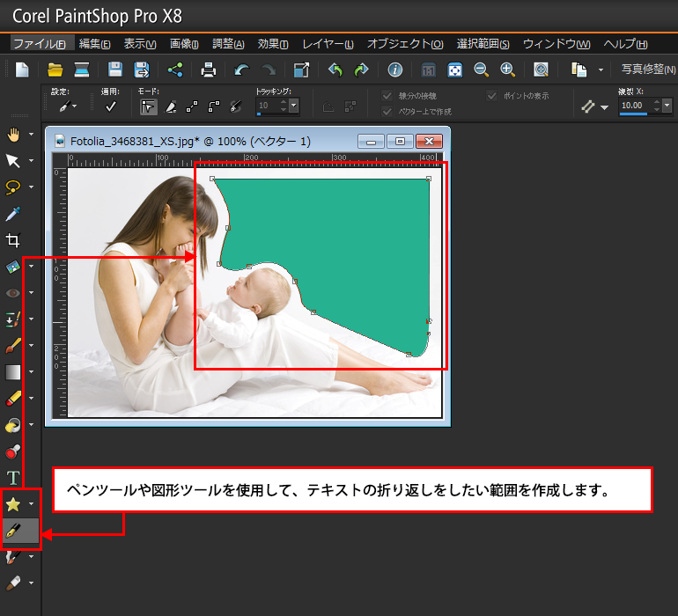Click the Resize image icon
The height and width of the screenshot is (616, 678).
click(301, 70)
